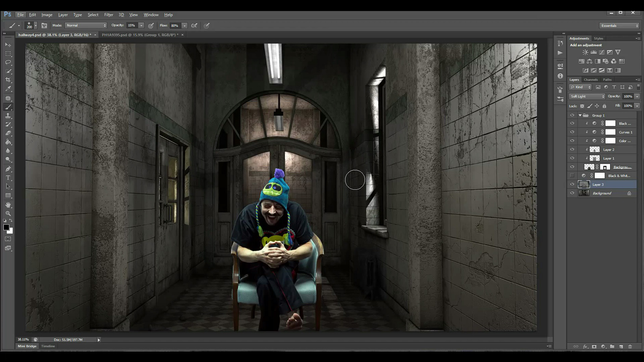Image resolution: width=644 pixels, height=362 pixels.
Task: Open the Mini Bridge panel tab
Action: [27, 346]
